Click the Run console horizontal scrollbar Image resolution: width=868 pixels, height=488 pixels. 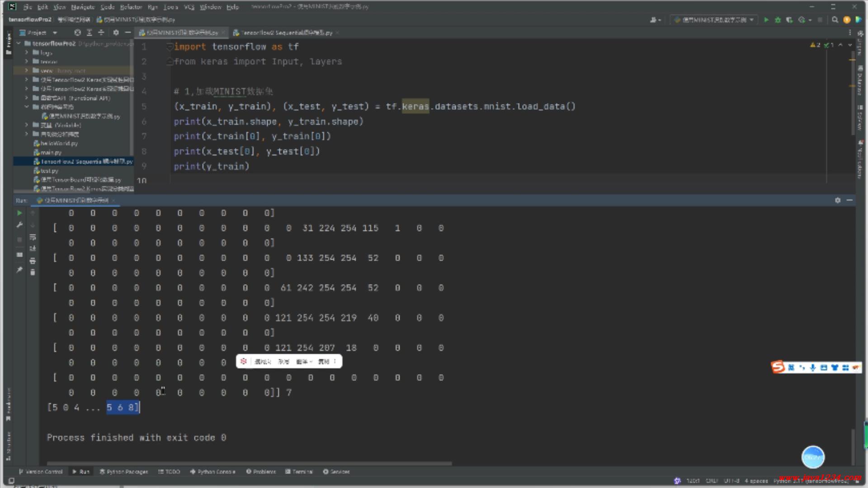coord(249,463)
